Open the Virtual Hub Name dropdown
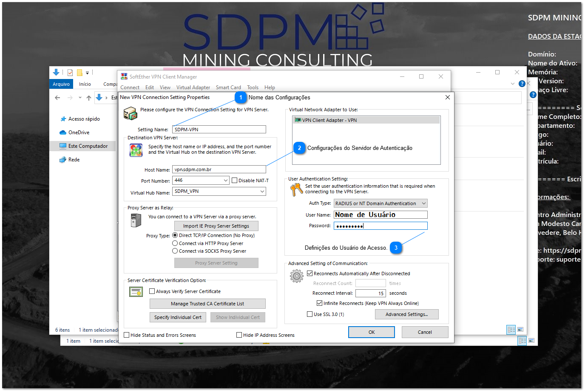This screenshot has width=585, height=392. coord(262,191)
